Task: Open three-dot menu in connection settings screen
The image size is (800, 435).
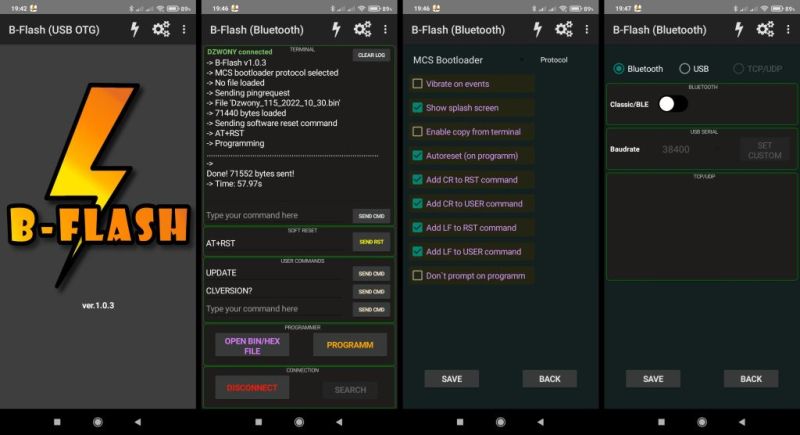Action: pos(788,30)
